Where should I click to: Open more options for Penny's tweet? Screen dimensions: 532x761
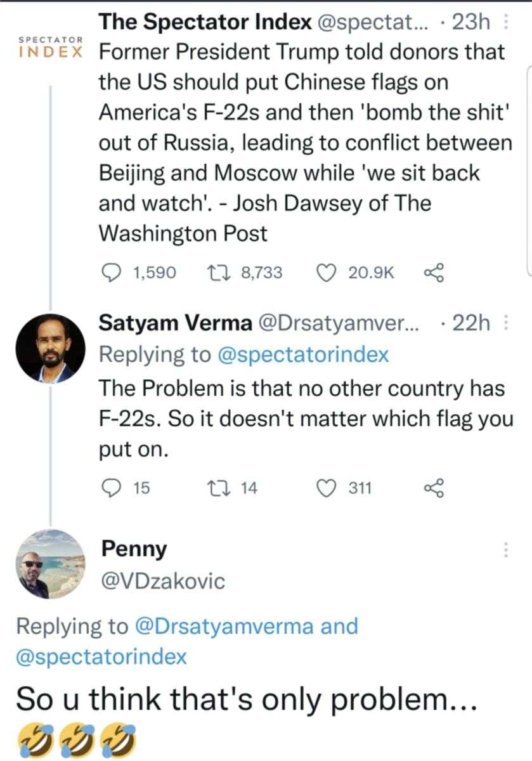click(x=505, y=550)
